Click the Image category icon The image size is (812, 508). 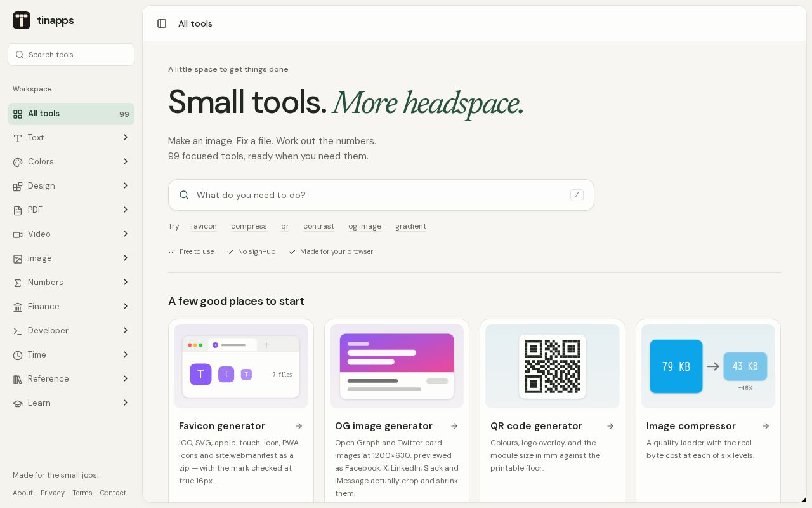pos(18,258)
